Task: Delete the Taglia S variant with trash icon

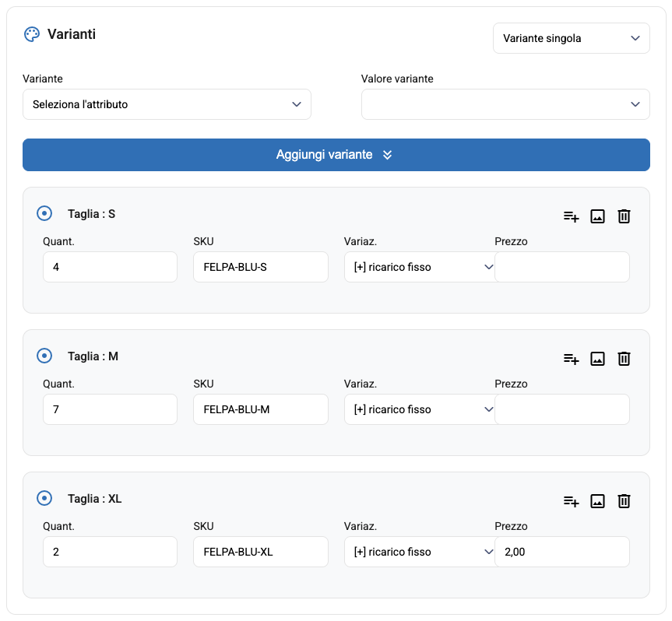Action: tap(624, 216)
